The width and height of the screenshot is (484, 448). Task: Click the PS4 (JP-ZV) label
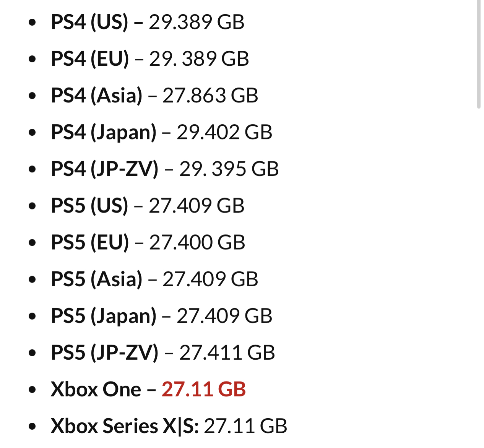tap(104, 169)
